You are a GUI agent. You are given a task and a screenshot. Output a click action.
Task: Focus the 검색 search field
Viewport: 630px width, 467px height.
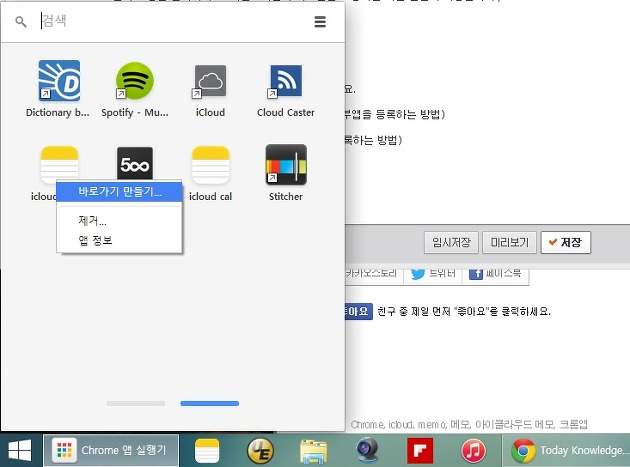(173, 21)
